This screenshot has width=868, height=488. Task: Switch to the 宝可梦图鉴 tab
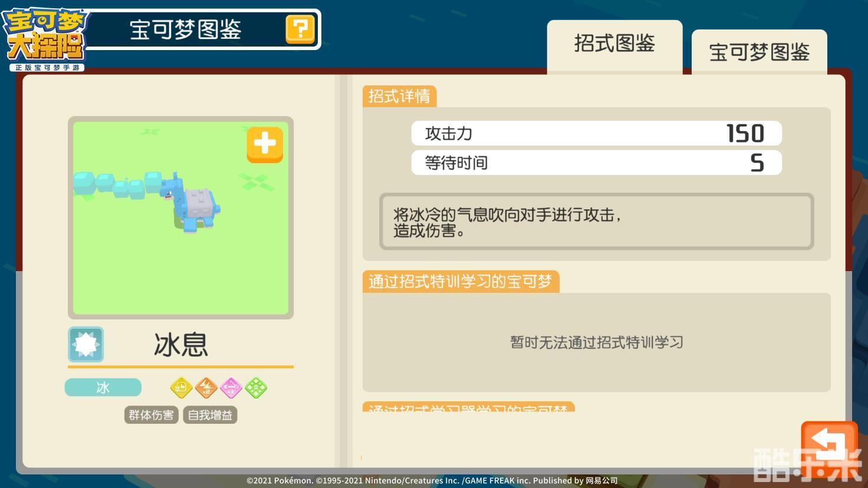click(x=759, y=52)
